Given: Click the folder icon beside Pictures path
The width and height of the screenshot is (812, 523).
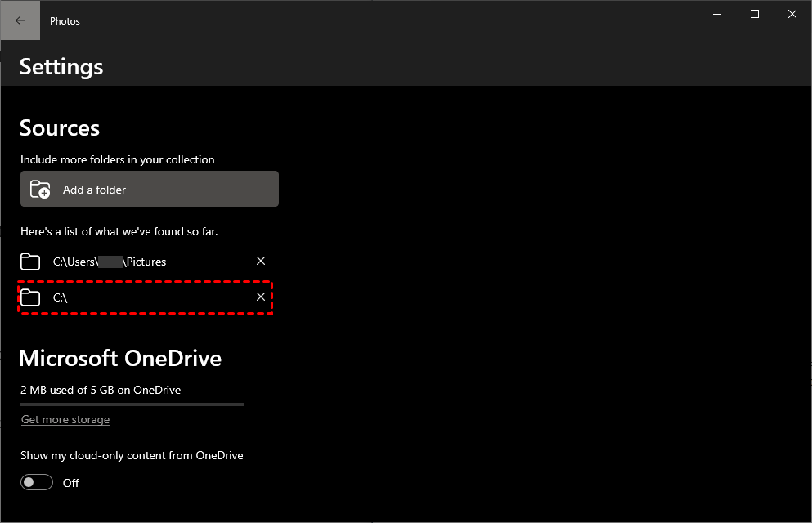Looking at the screenshot, I should click(30, 261).
